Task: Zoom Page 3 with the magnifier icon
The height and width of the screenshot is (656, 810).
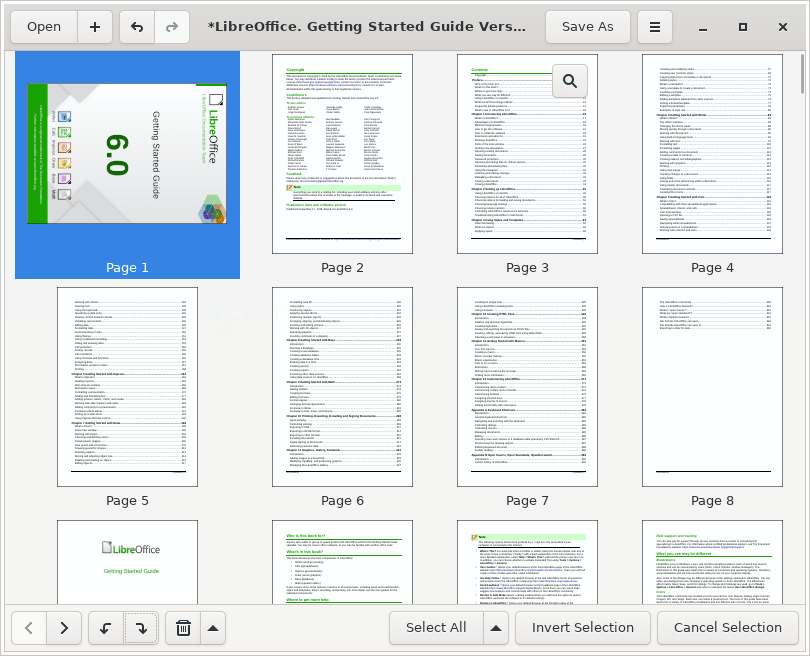Action: click(570, 81)
